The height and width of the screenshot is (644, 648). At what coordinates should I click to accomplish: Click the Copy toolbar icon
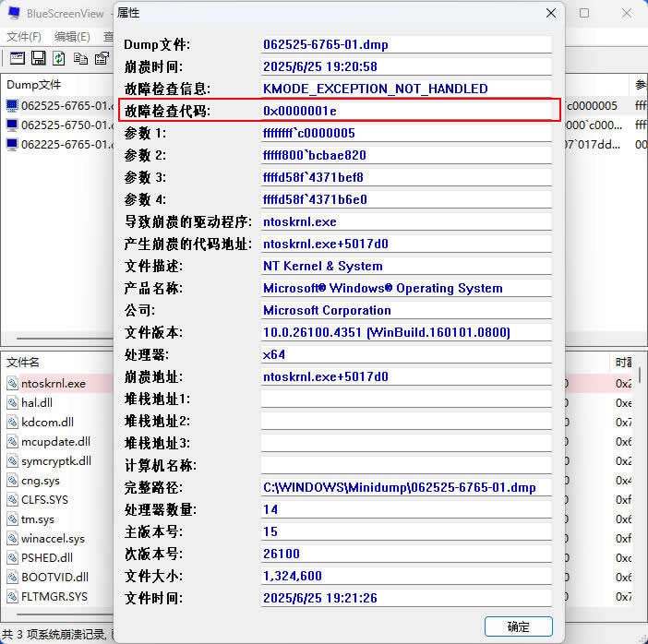(80, 58)
